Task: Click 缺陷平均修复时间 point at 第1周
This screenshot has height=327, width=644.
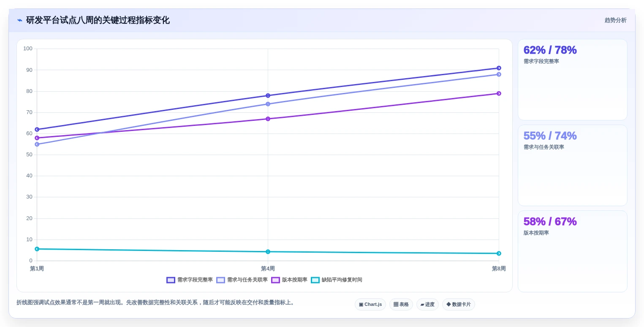Action: click(x=37, y=249)
